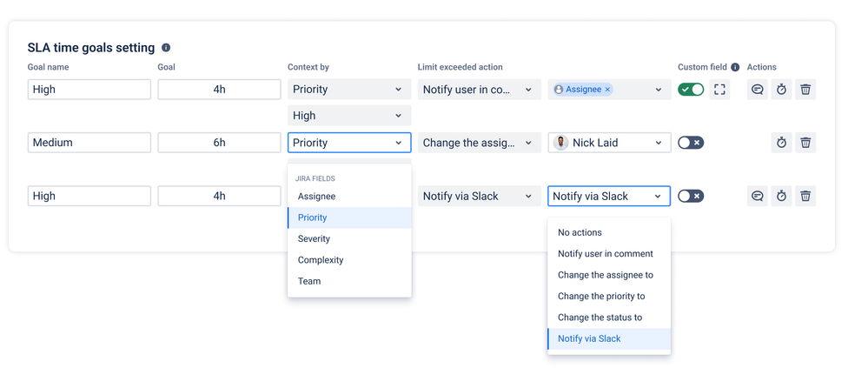Click the stopwatch icon in the Notify via Slack row
The image size is (868, 368).
782,196
